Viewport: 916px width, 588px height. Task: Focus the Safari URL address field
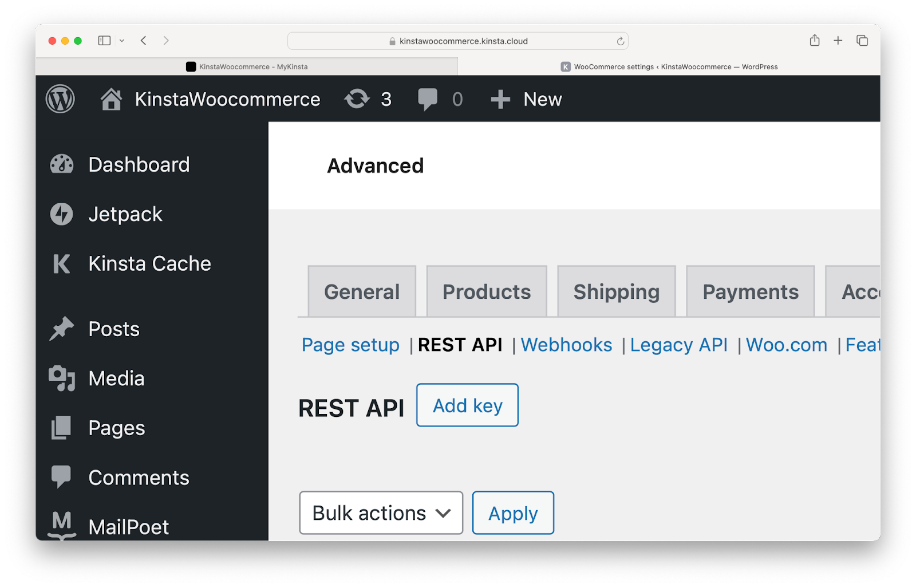[x=463, y=41]
